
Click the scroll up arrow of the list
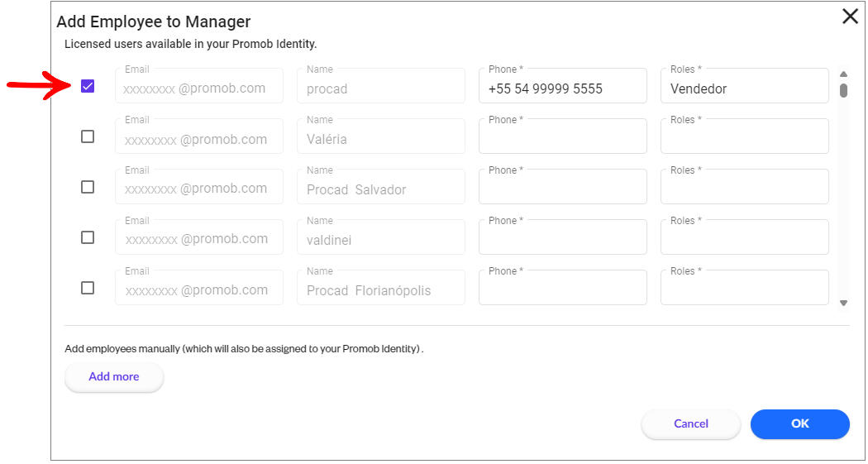coord(844,74)
